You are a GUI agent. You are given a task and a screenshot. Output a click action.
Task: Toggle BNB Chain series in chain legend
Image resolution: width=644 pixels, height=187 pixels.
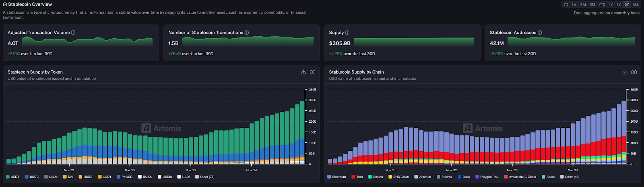398,177
